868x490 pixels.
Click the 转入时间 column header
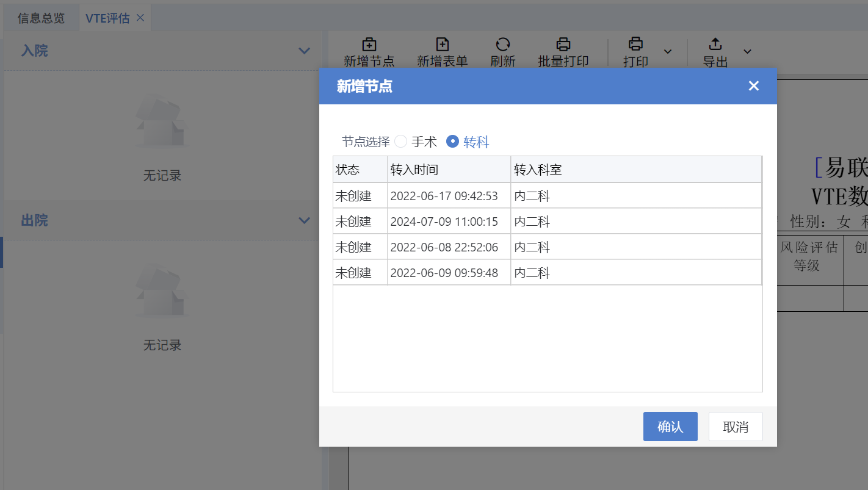[449, 170]
